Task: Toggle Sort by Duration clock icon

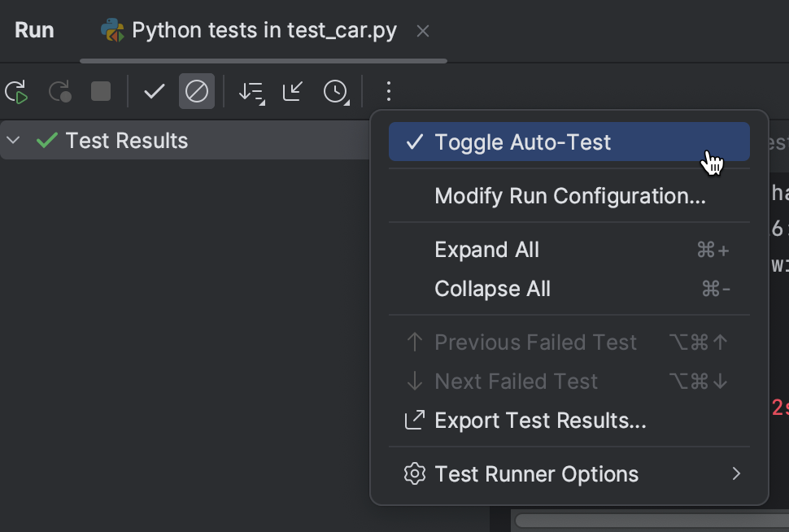Action: pos(335,91)
